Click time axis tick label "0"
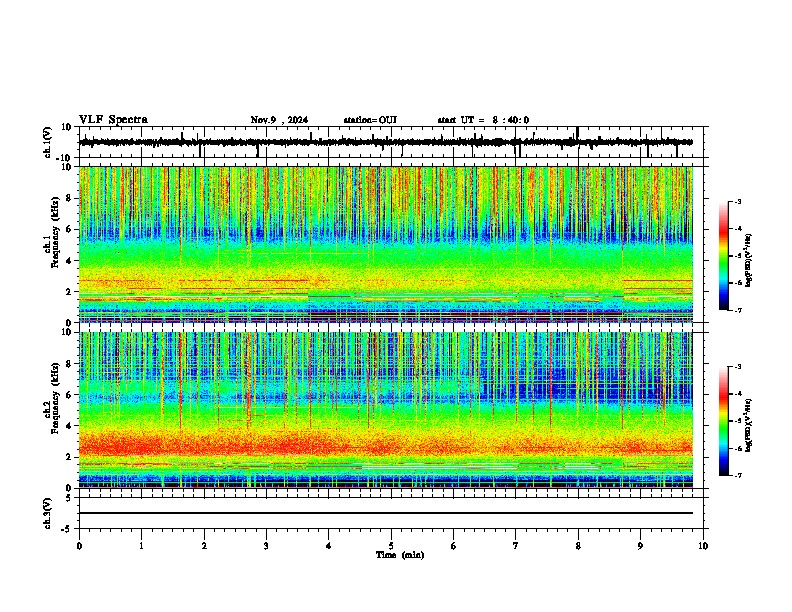This screenshot has width=792, height=612. [79, 546]
